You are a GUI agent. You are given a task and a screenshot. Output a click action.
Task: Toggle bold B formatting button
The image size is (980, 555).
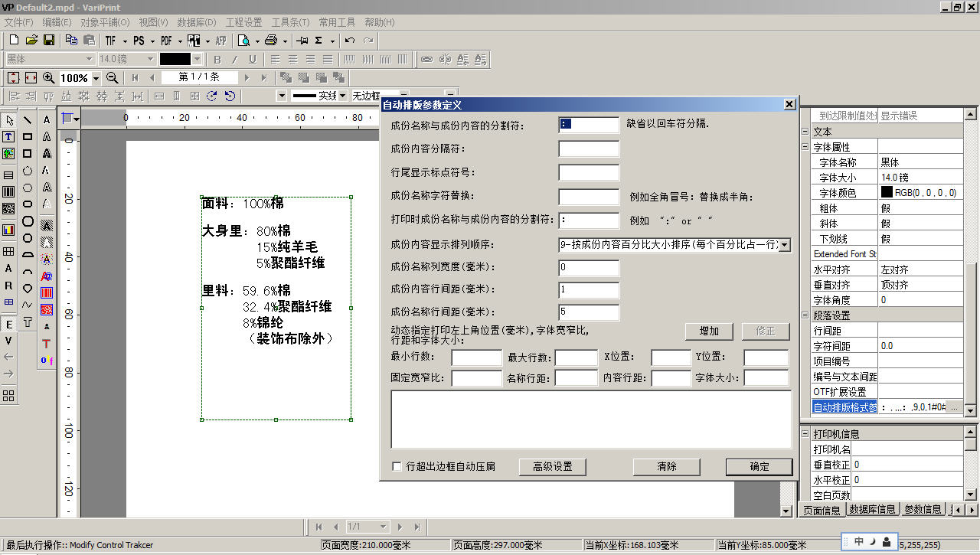pos(217,59)
